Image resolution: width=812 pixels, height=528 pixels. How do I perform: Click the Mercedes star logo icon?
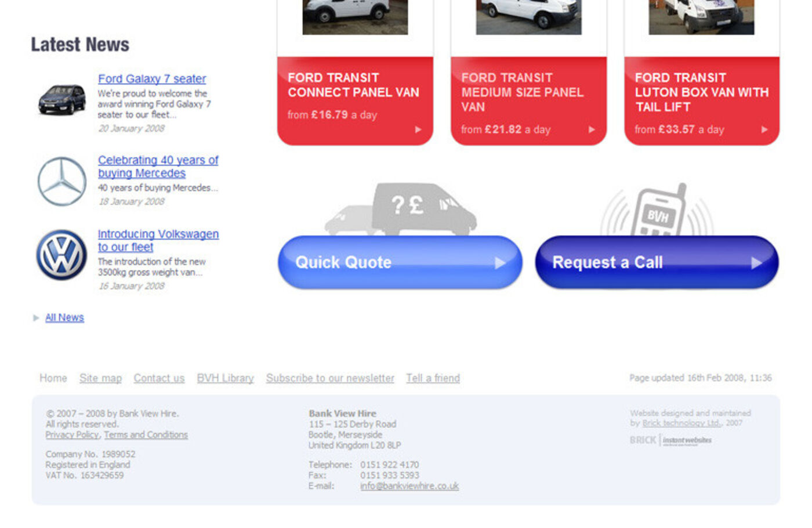[61, 181]
